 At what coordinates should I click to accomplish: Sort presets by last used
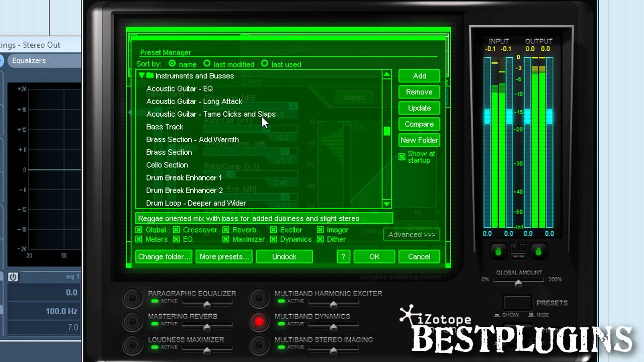tap(265, 64)
